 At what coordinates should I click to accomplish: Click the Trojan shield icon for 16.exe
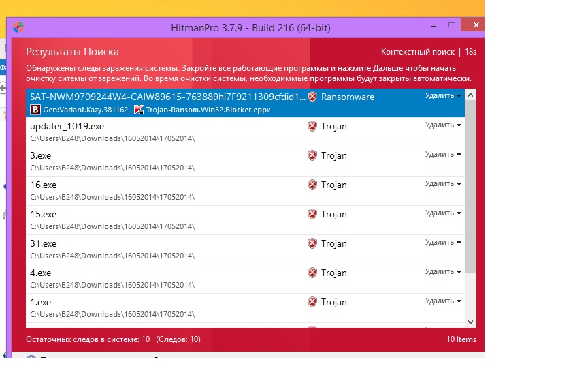point(312,185)
